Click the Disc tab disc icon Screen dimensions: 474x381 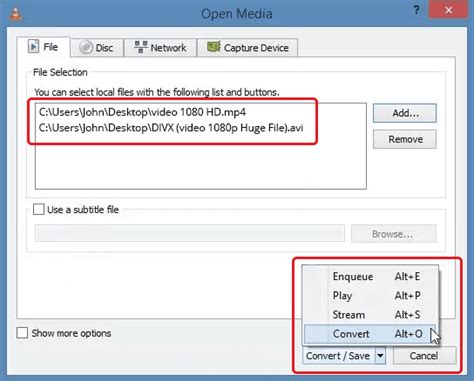click(86, 47)
